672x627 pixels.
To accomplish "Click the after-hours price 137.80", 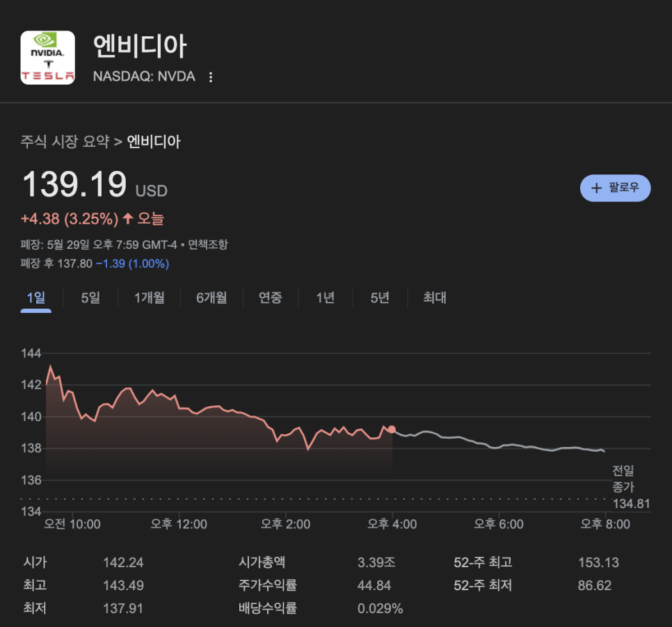I will pos(74,263).
